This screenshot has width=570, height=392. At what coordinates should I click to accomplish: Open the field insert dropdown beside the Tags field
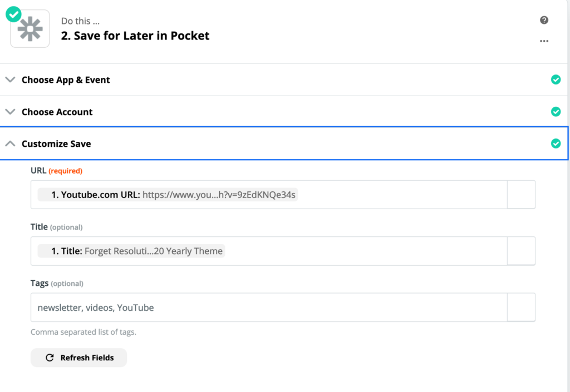(x=522, y=307)
